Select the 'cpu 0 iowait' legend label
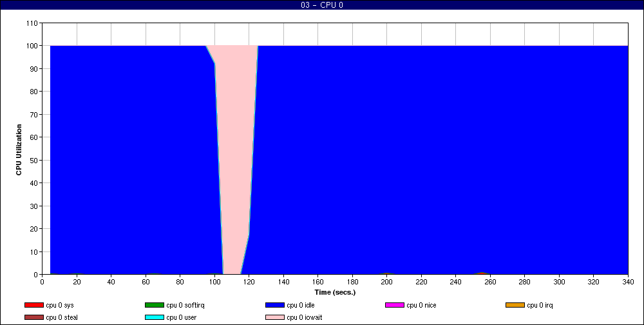Screen dimensions: 644x325 coord(305,318)
